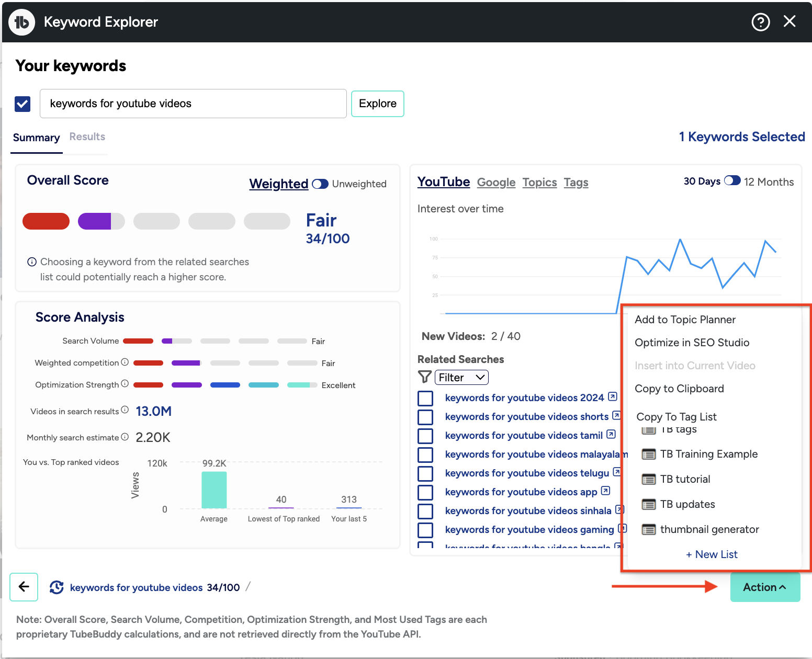Viewport: 812px width, 659px height.
Task: Click the refresh icon beside the keyword breadcrumb
Action: click(57, 587)
